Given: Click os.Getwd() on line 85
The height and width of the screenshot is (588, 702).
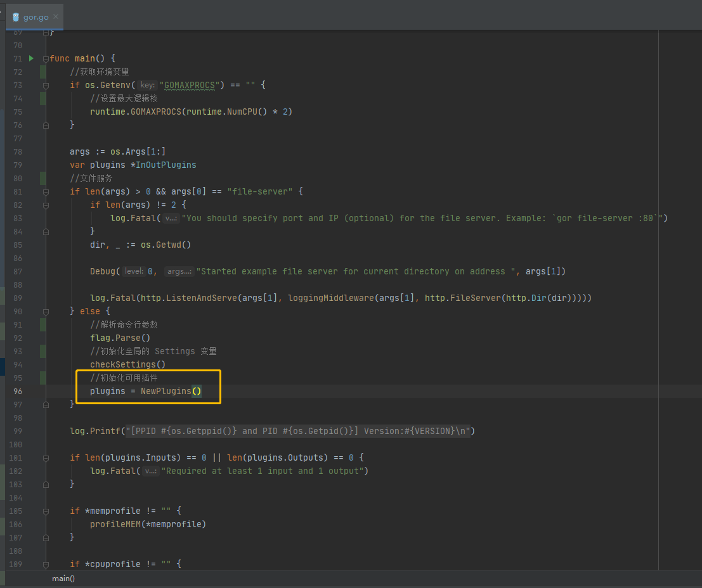Looking at the screenshot, I should pos(166,245).
